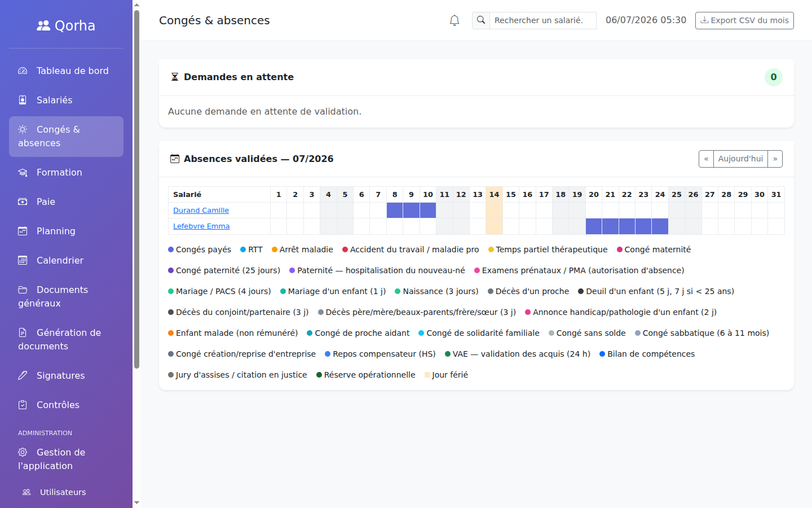The image size is (812, 508).
Task: Click the Salarié column header
Action: tap(219, 195)
